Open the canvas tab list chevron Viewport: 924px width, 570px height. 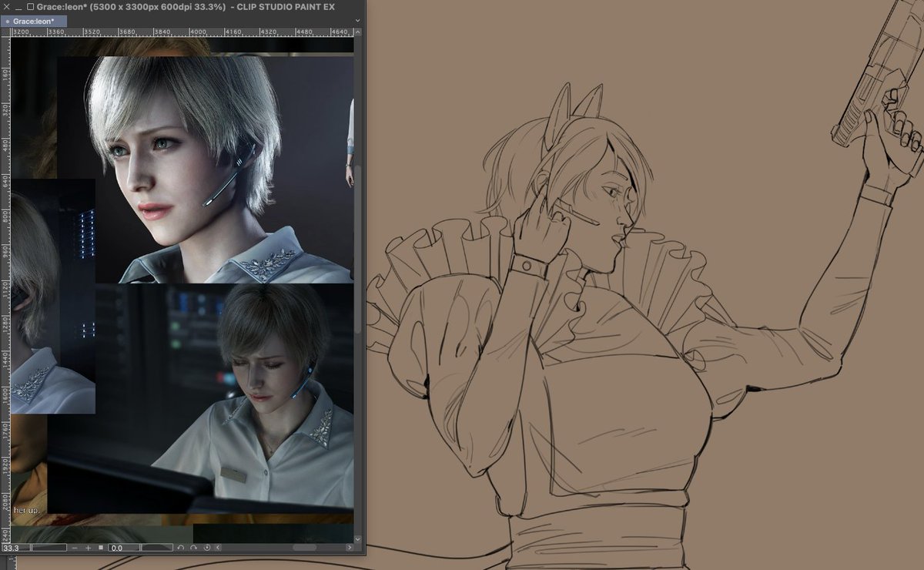(x=358, y=21)
